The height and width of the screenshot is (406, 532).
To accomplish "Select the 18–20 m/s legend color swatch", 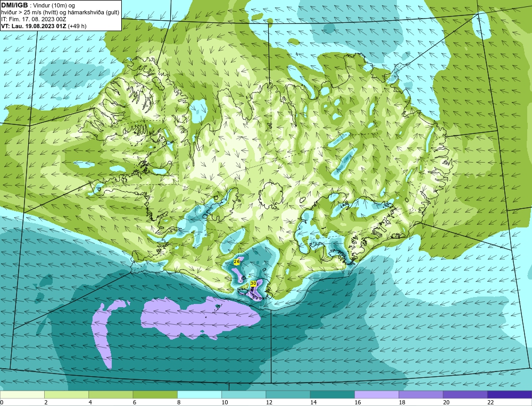I will point(421,395).
